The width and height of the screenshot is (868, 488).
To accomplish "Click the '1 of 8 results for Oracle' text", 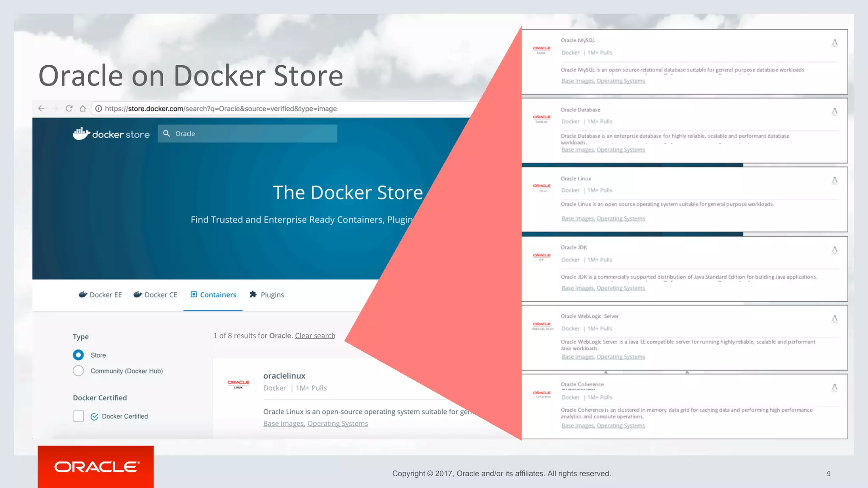I will [x=253, y=335].
